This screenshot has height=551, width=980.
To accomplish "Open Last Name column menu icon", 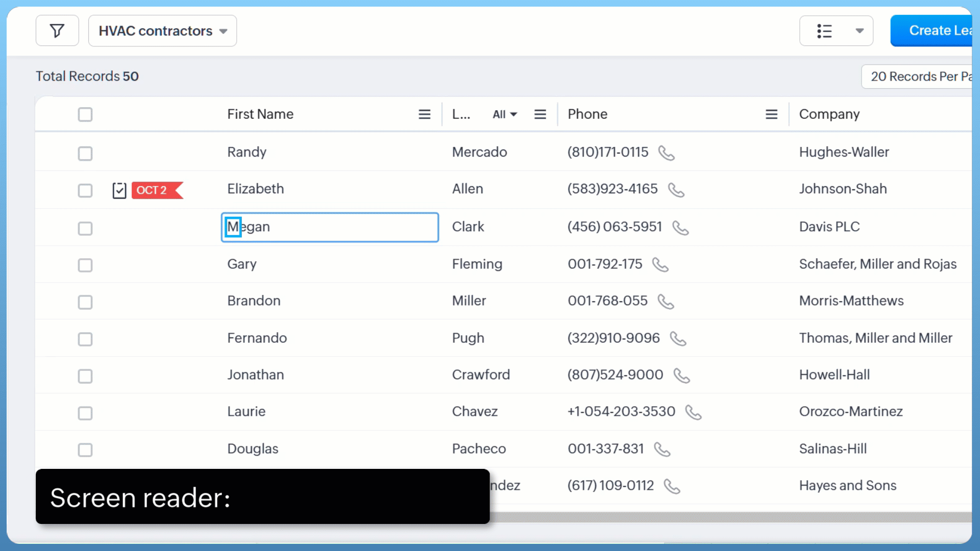I will click(540, 114).
